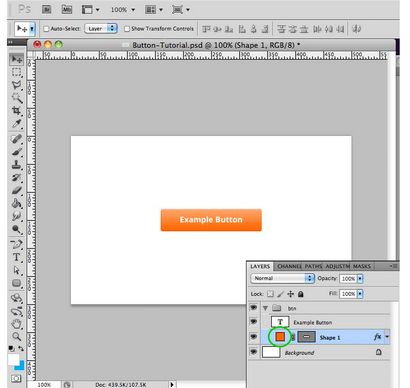Select the Lasso tool

(16, 85)
